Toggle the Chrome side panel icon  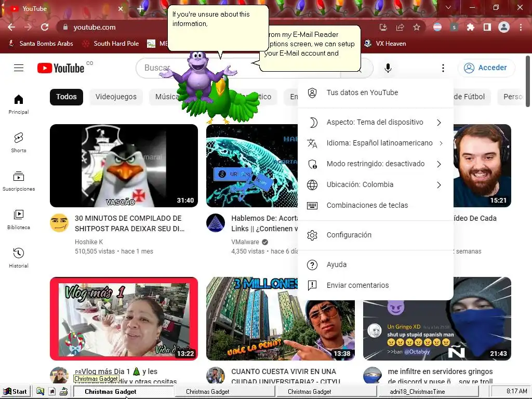tap(487, 27)
